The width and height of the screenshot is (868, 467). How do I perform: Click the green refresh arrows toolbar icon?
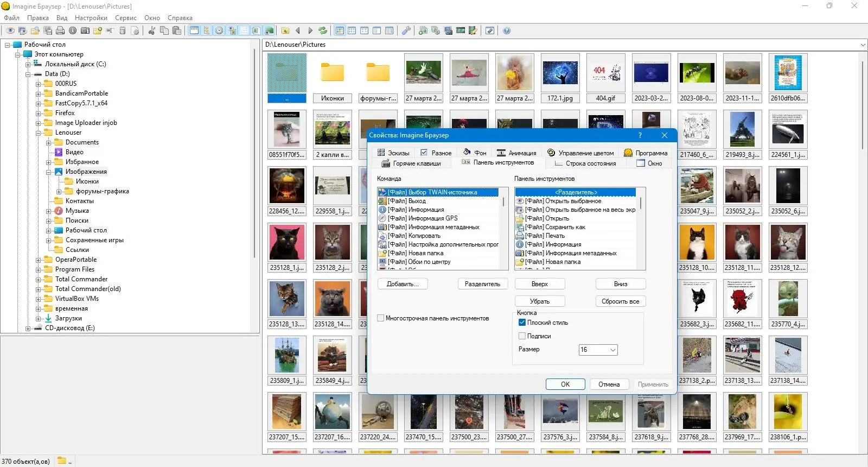[x=323, y=31]
